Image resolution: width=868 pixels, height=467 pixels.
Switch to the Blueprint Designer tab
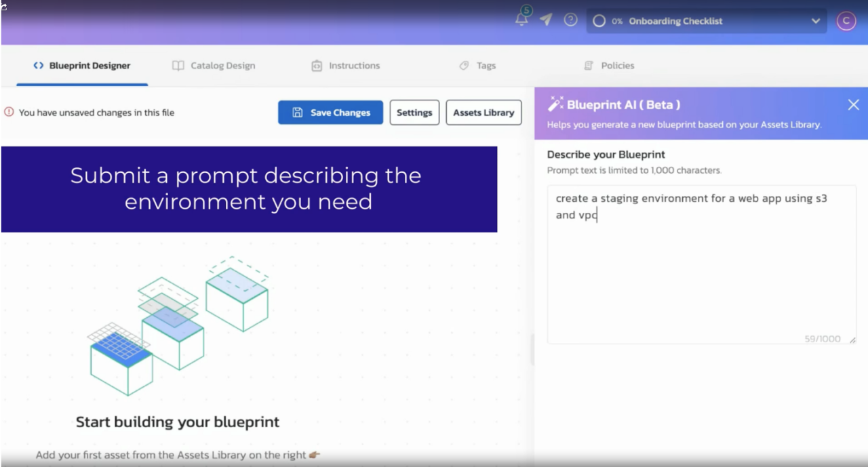coord(82,66)
